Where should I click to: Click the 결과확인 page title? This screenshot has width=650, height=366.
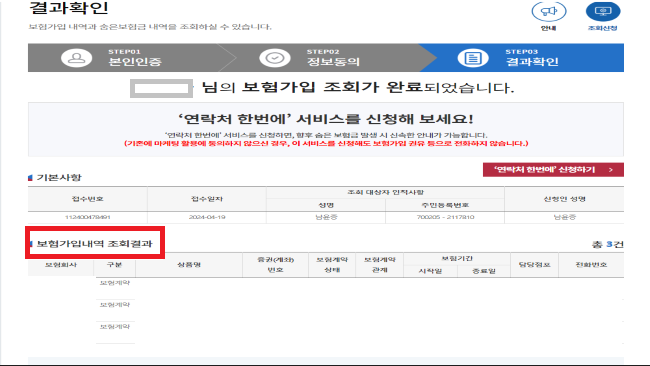tap(69, 7)
